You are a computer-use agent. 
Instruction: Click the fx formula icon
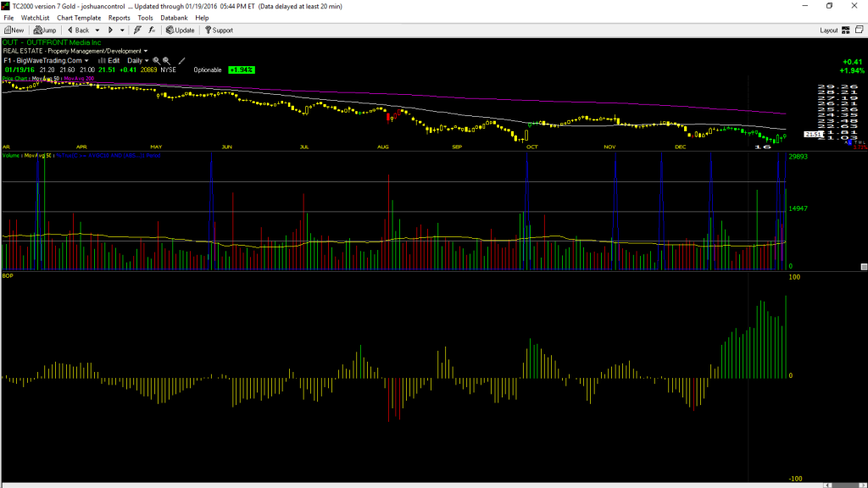152,30
